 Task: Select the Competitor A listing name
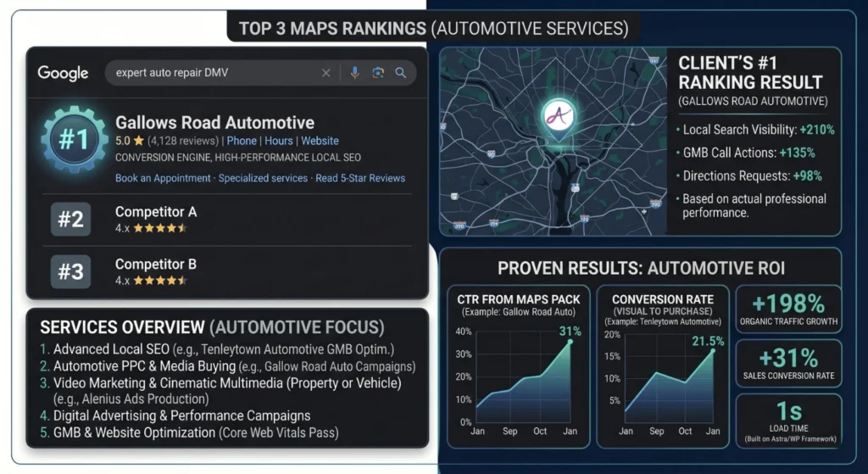coord(156,211)
